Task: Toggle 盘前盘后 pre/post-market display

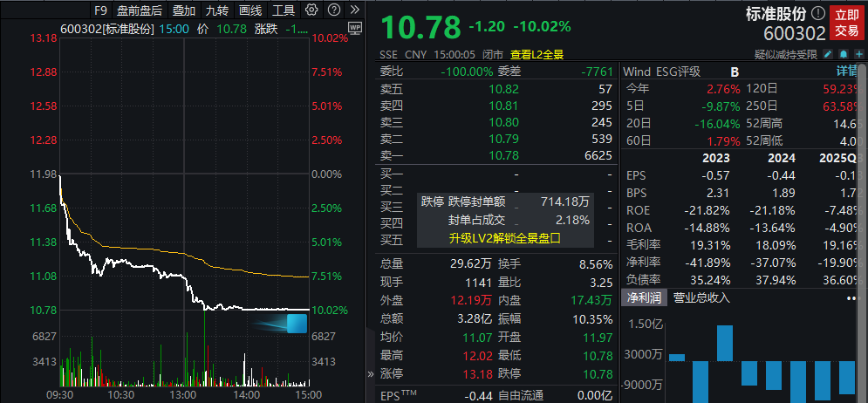Action: [x=140, y=11]
